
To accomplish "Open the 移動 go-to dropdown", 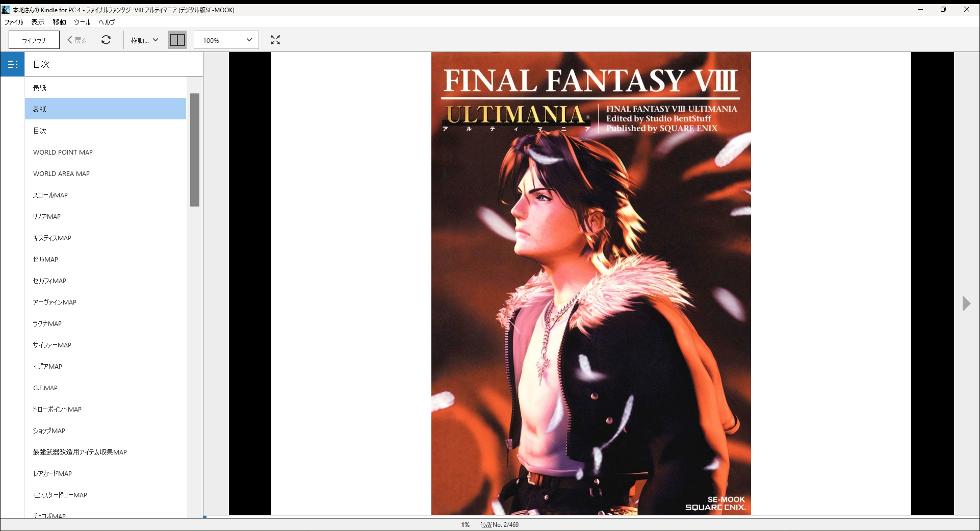I will pyautogui.click(x=144, y=40).
